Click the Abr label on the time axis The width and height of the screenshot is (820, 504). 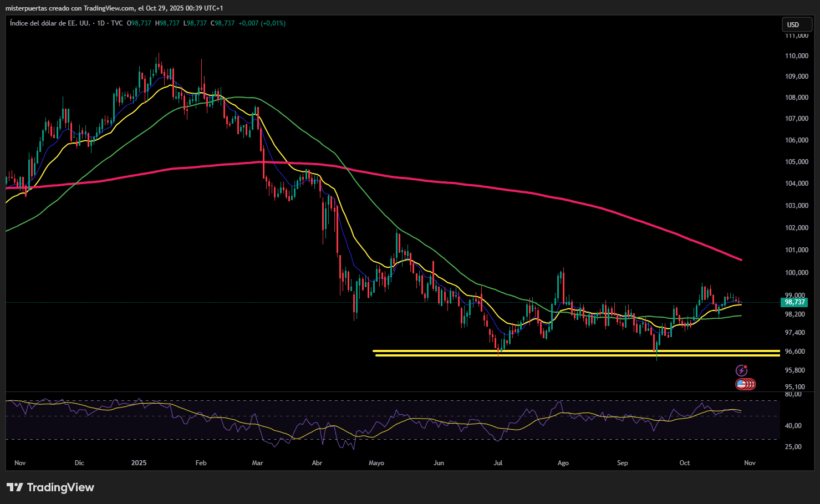point(317,463)
